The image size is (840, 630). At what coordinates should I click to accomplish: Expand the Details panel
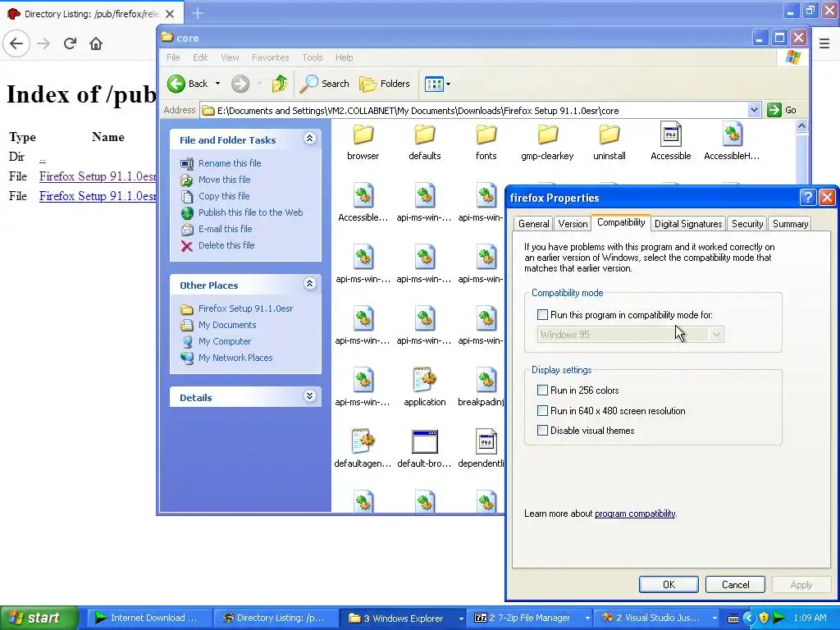[309, 396]
